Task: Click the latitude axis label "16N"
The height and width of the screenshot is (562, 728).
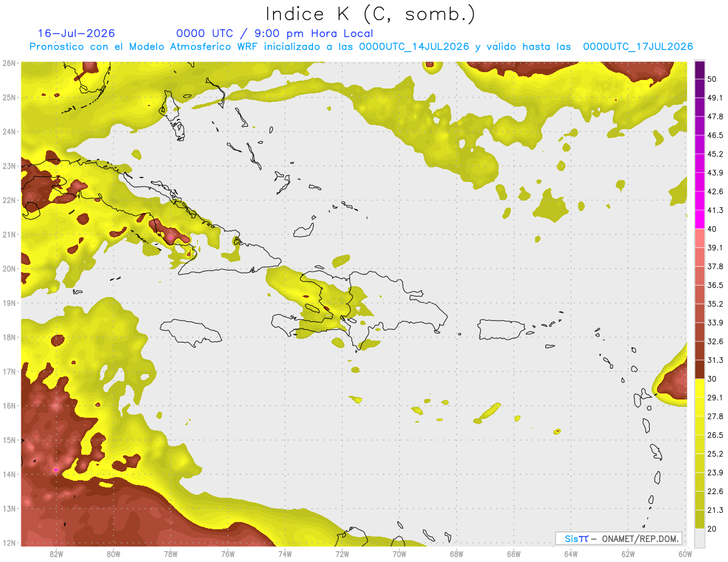Action: coord(9,406)
